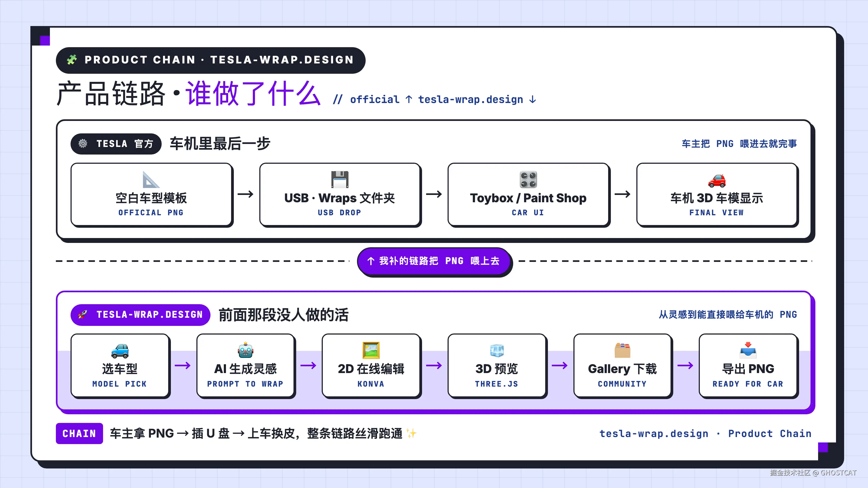Image resolution: width=868 pixels, height=488 pixels.
Task: Click the purple TESLA-WRAP.DESIGN badge
Action: 140,314
